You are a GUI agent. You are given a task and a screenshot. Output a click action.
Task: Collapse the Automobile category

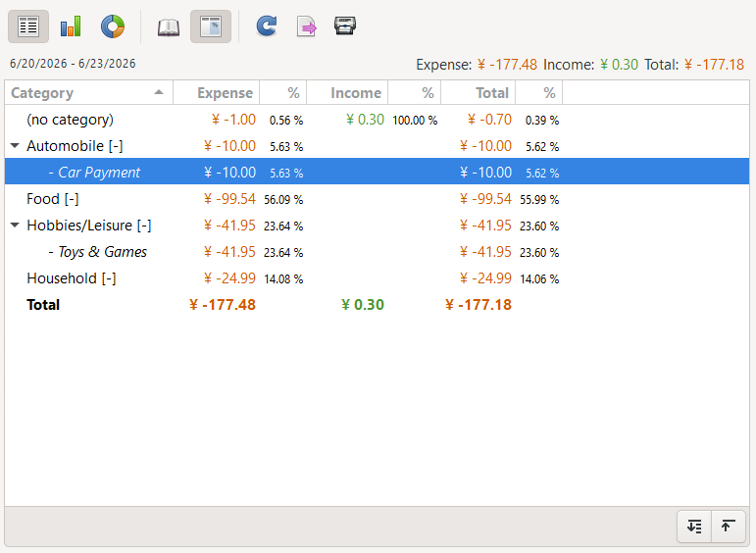(x=15, y=145)
